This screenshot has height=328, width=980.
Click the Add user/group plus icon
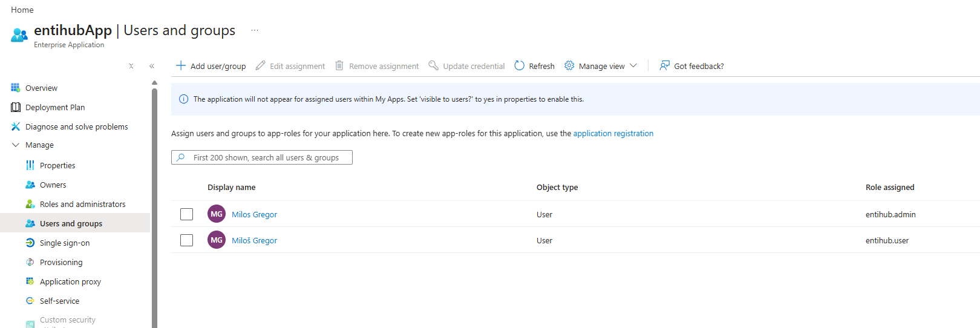[181, 65]
